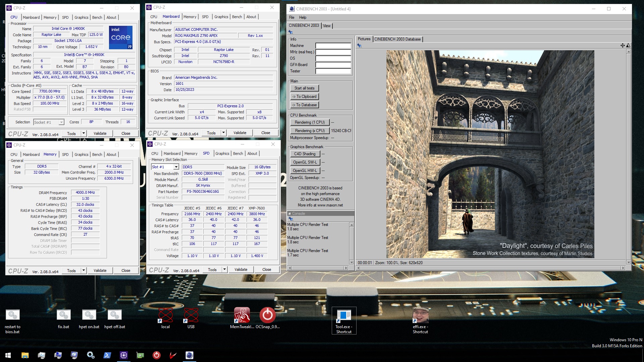Select the fix.bat desktop icon
The height and width of the screenshot is (362, 644).
[63, 319]
